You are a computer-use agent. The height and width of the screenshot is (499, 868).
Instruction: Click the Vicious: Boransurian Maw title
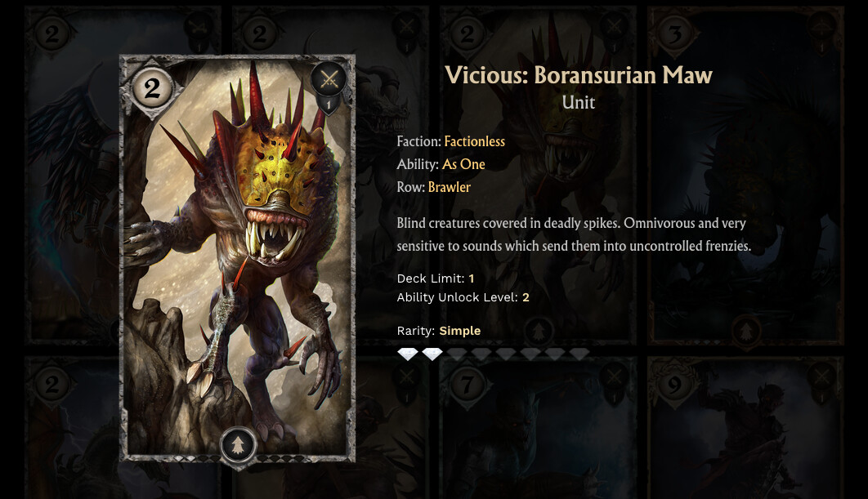579,75
